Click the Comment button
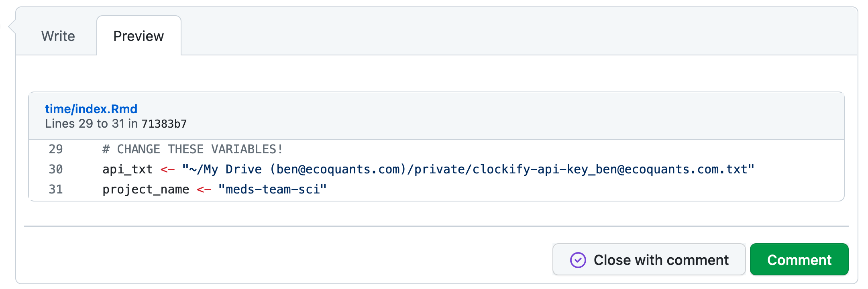The width and height of the screenshot is (868, 289). coord(799,260)
